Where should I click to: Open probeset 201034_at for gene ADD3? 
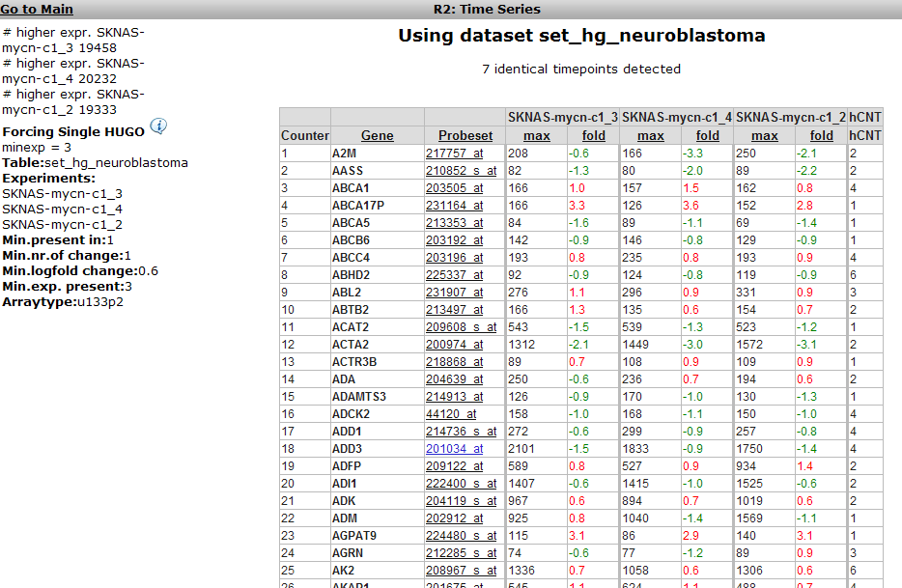(454, 448)
